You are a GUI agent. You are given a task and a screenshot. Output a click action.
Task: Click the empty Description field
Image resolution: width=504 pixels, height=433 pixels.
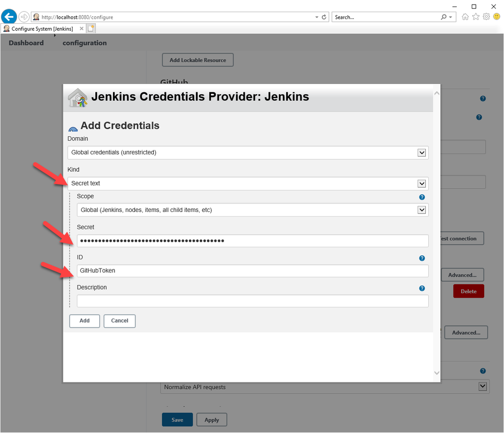click(x=252, y=301)
